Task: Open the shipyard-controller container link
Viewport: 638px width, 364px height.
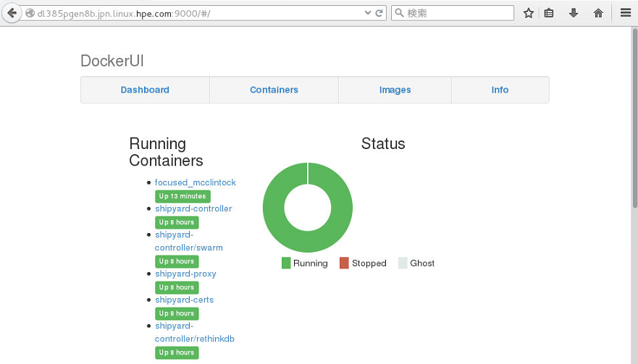Action: coord(193,208)
